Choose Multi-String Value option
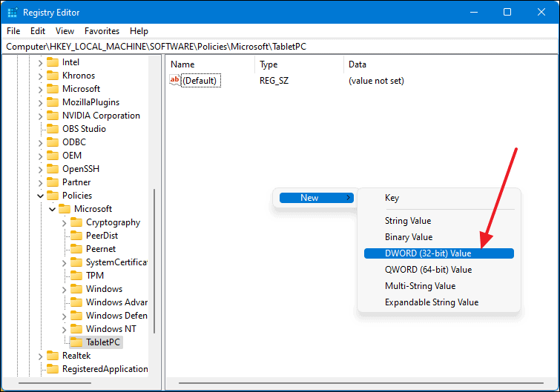Screen dimensions: 560x392 click(439, 286)
